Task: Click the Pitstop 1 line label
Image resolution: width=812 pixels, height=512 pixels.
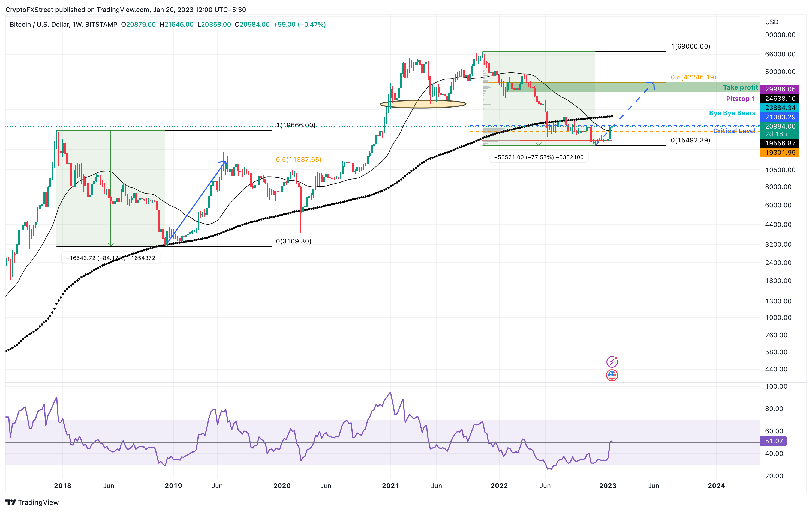Action: click(740, 99)
